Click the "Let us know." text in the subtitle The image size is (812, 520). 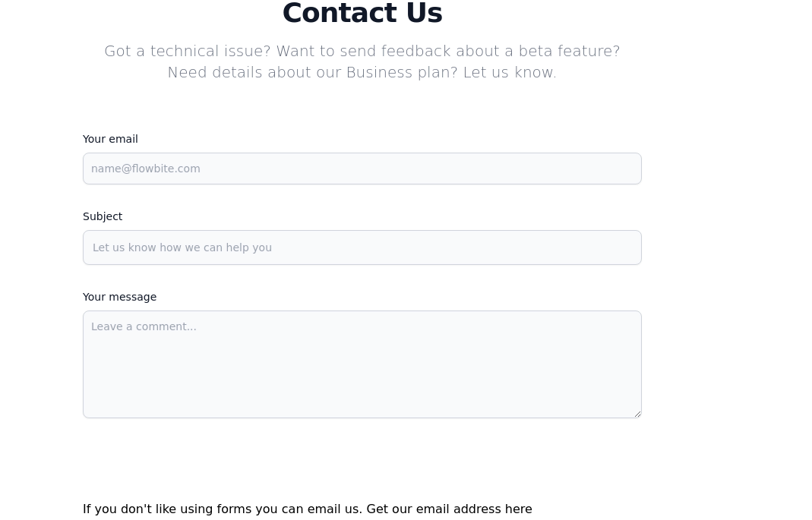(510, 72)
